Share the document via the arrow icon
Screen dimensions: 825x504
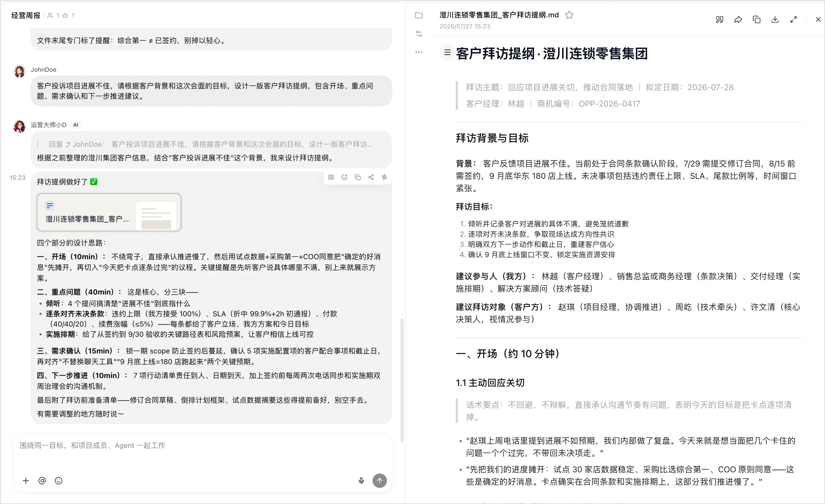click(738, 19)
